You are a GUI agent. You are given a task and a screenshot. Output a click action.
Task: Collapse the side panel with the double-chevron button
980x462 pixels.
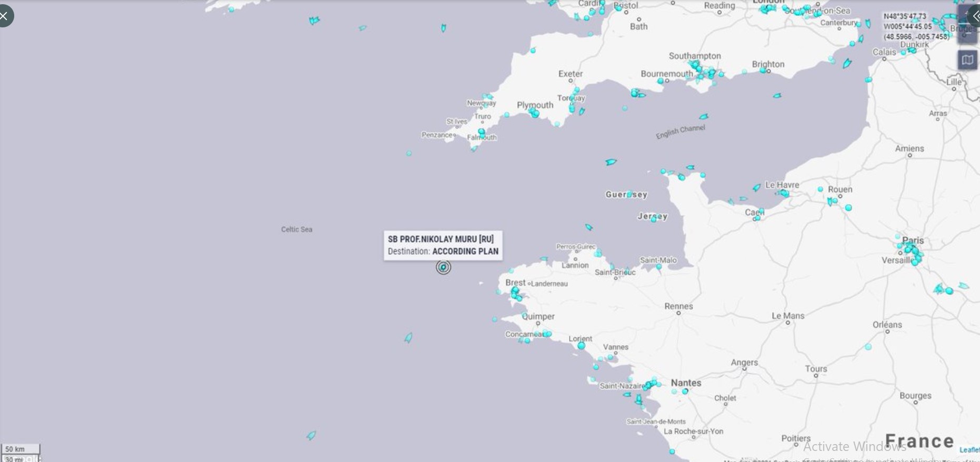tap(975, 16)
